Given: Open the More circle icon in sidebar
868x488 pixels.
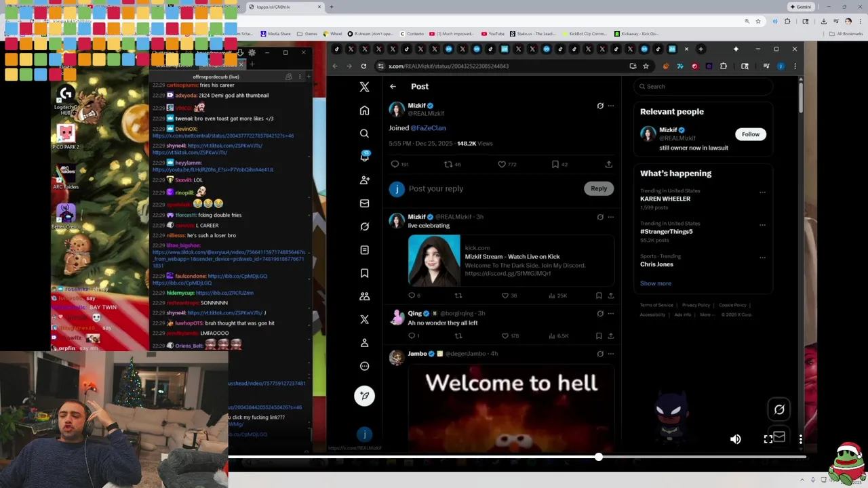Looking at the screenshot, I should pyautogui.click(x=364, y=366).
